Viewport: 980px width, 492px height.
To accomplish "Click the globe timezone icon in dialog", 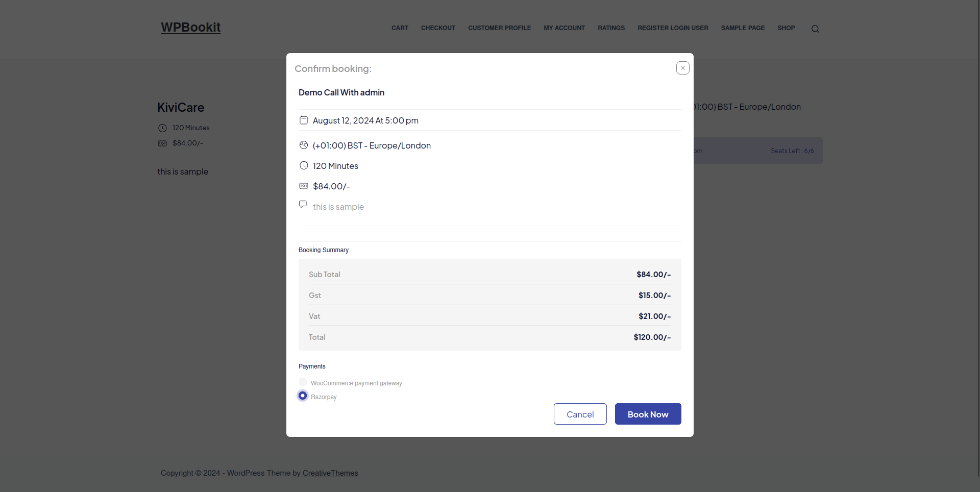I will pyautogui.click(x=304, y=145).
